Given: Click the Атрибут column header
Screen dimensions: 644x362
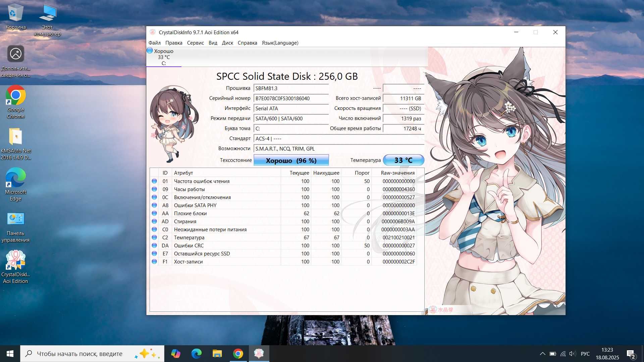Looking at the screenshot, I should 226,173.
